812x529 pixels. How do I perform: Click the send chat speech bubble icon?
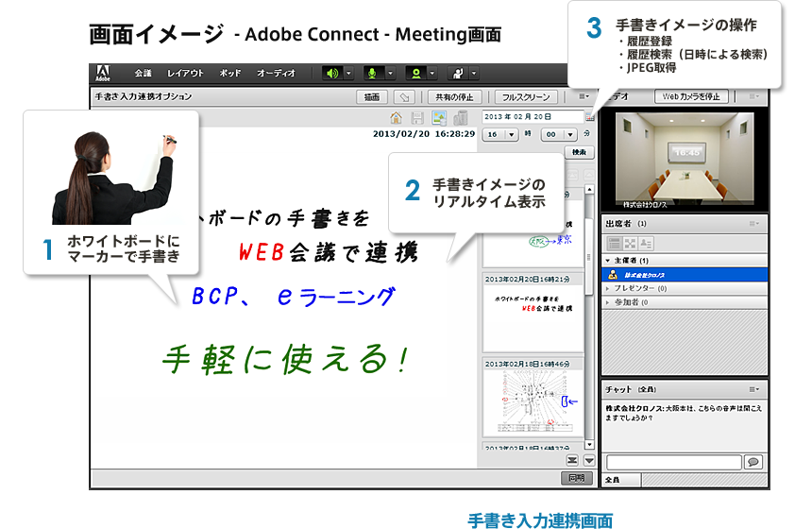pyautogui.click(x=753, y=462)
